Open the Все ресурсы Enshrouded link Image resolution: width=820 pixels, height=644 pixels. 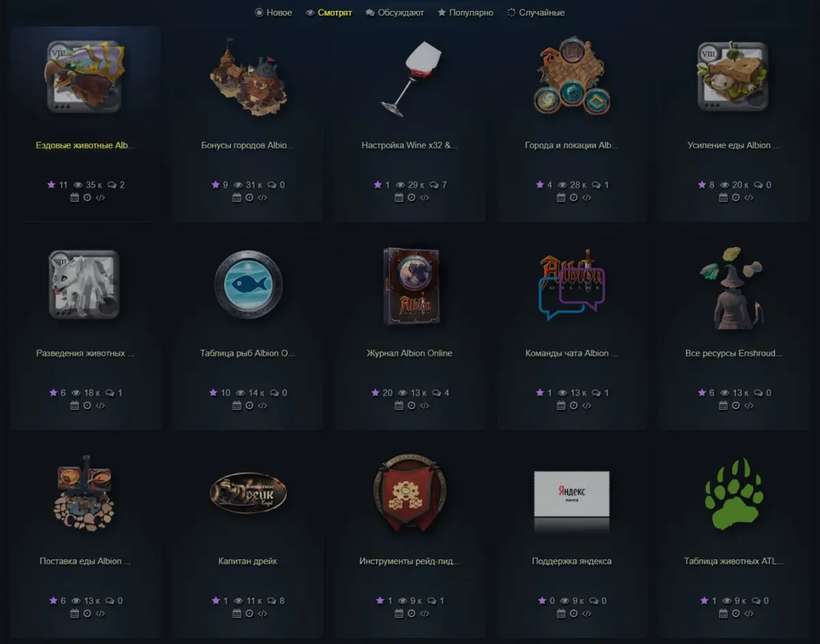tap(734, 353)
